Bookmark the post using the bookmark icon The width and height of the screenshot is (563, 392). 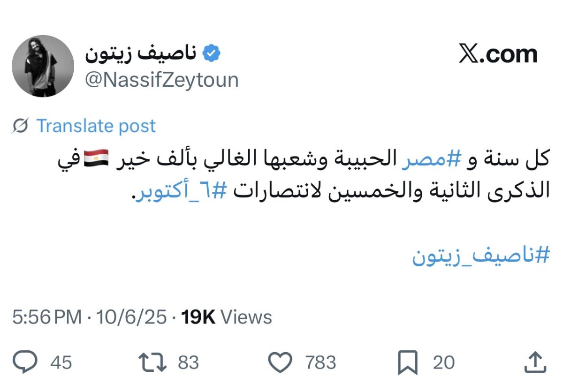pyautogui.click(x=407, y=362)
